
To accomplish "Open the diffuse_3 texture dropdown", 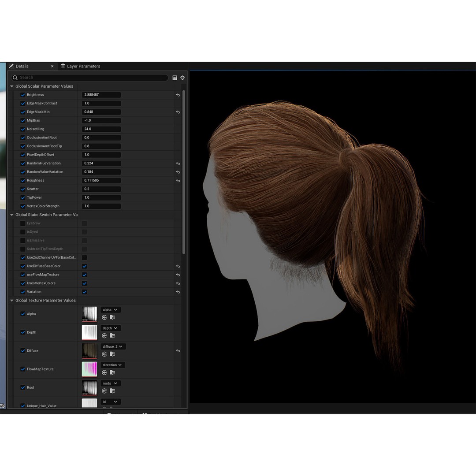I will point(113,346).
